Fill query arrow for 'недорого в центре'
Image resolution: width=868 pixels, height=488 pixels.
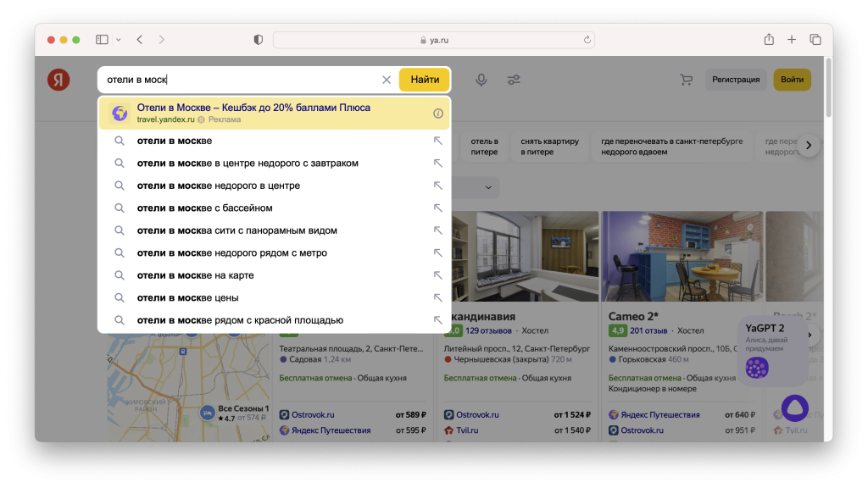438,186
